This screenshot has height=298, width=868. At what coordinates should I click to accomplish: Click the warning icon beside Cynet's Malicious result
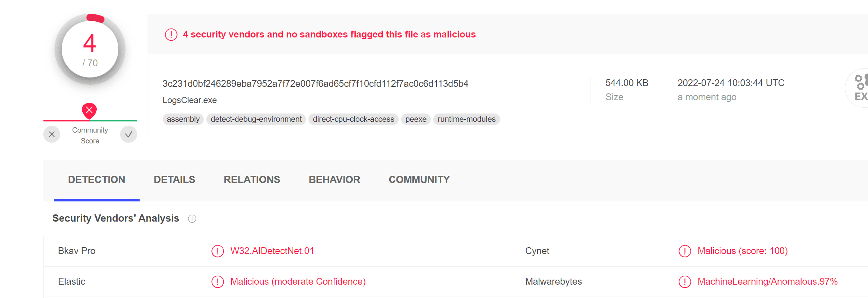click(684, 251)
